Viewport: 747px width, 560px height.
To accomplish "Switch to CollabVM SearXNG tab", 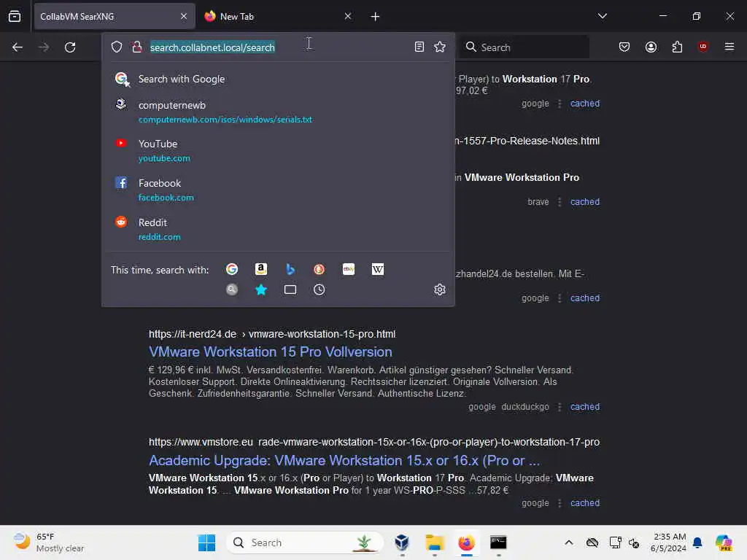I will point(115,16).
